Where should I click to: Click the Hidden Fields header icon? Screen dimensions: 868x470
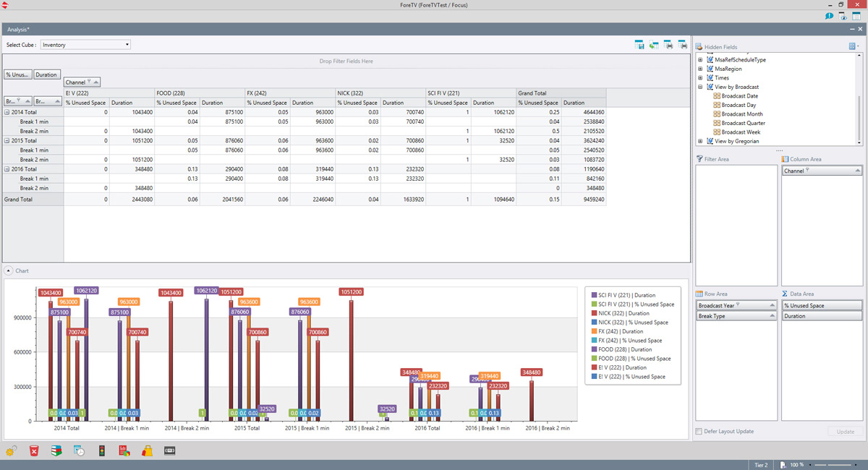[699, 46]
